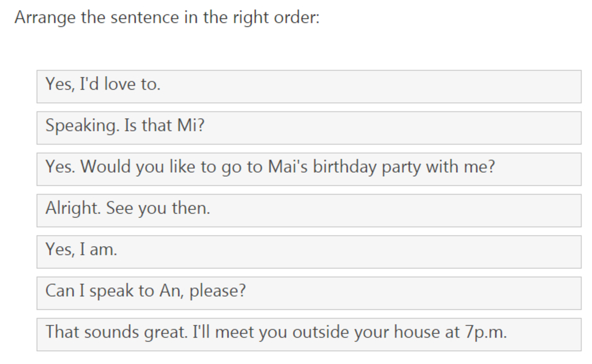Click the word "Alright" in fourth box
Viewport: 592px width, 364px height.
point(73,209)
